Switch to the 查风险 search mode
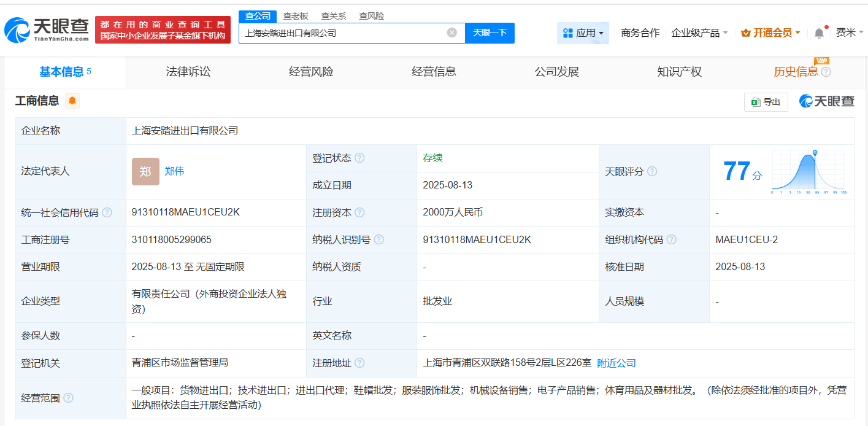 tap(371, 16)
